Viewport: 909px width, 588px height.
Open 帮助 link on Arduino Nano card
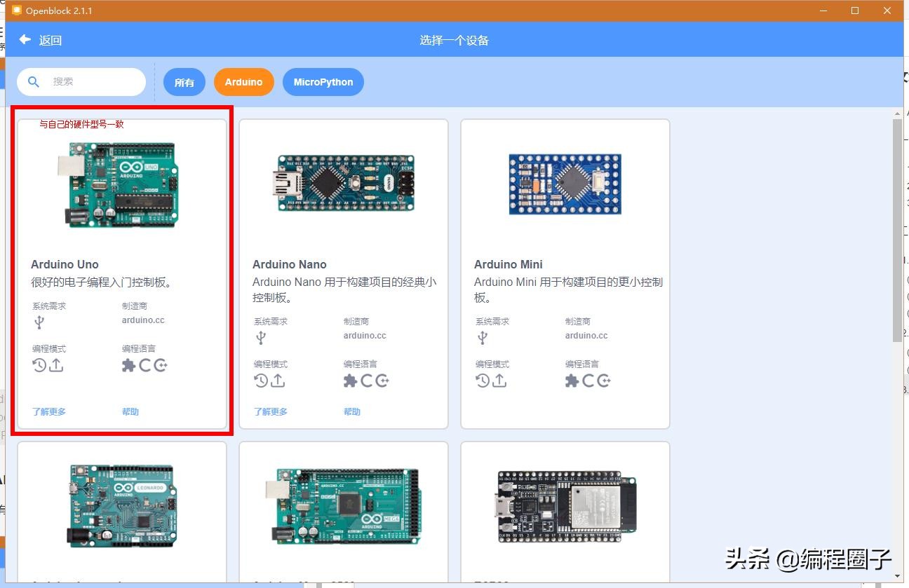point(352,411)
